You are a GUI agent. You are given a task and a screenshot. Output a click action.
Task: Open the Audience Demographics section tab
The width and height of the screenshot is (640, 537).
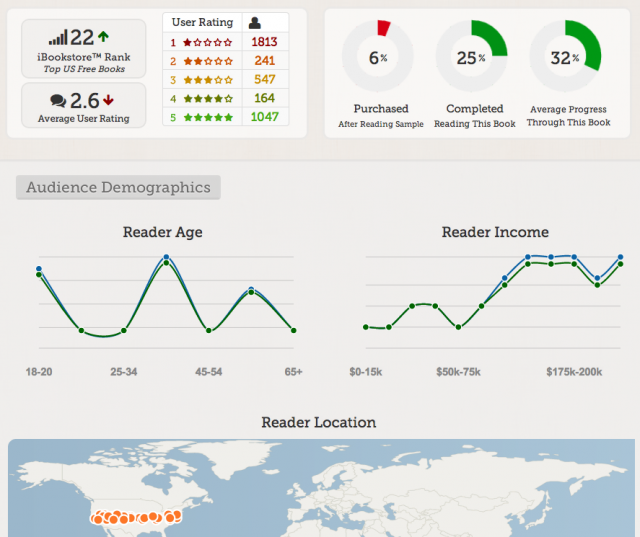118,187
